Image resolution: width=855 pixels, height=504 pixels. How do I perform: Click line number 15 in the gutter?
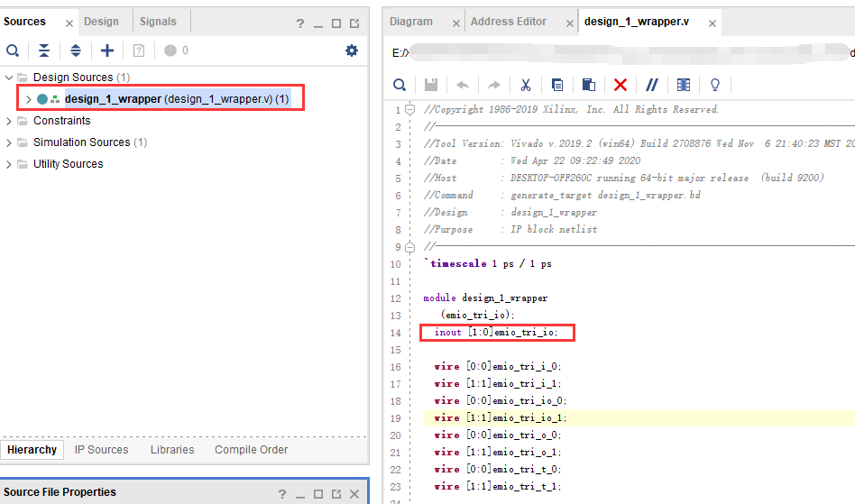pos(395,350)
